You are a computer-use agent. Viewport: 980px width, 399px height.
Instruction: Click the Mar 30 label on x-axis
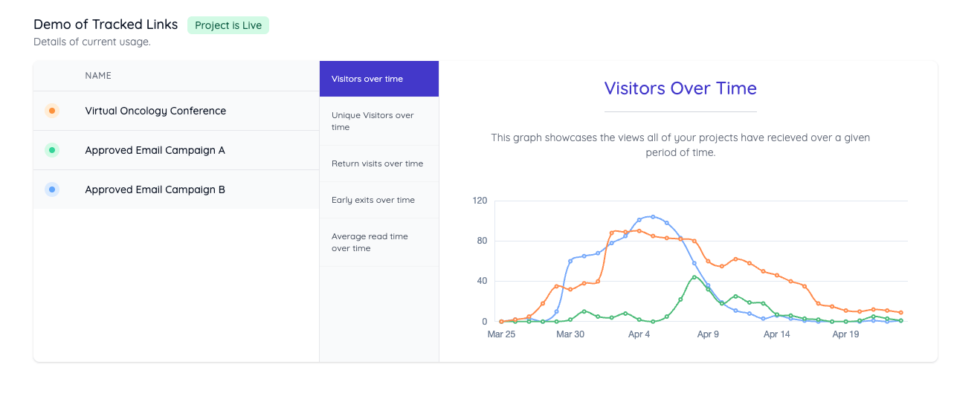click(x=570, y=334)
